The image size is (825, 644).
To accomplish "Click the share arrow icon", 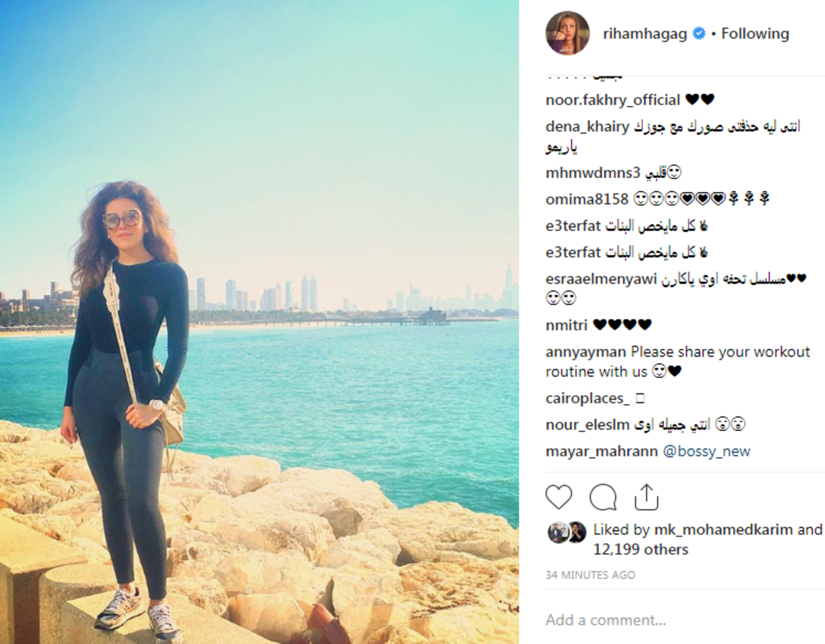I will (646, 497).
